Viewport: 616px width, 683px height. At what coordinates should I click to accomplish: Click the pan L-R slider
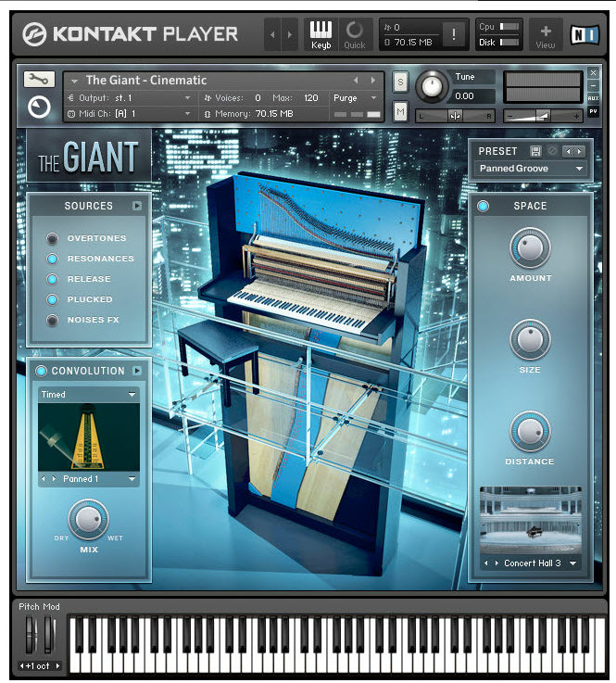455,116
